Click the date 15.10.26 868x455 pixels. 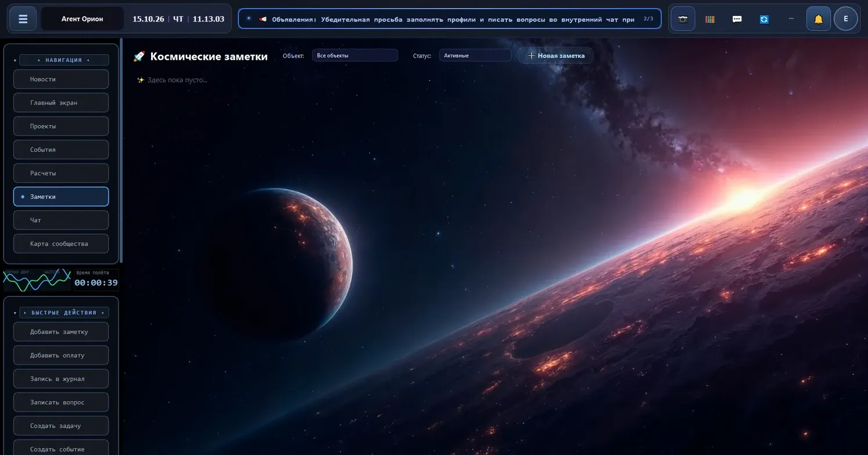(x=148, y=19)
